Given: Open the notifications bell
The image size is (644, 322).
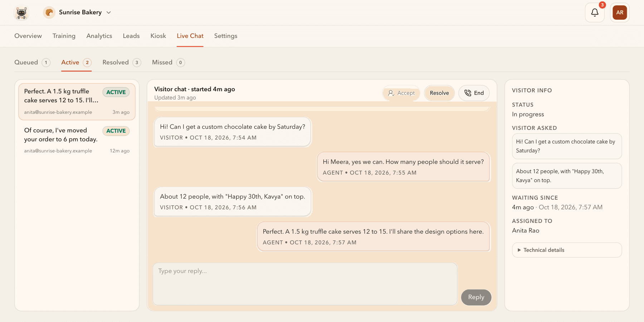Looking at the screenshot, I should tap(595, 13).
